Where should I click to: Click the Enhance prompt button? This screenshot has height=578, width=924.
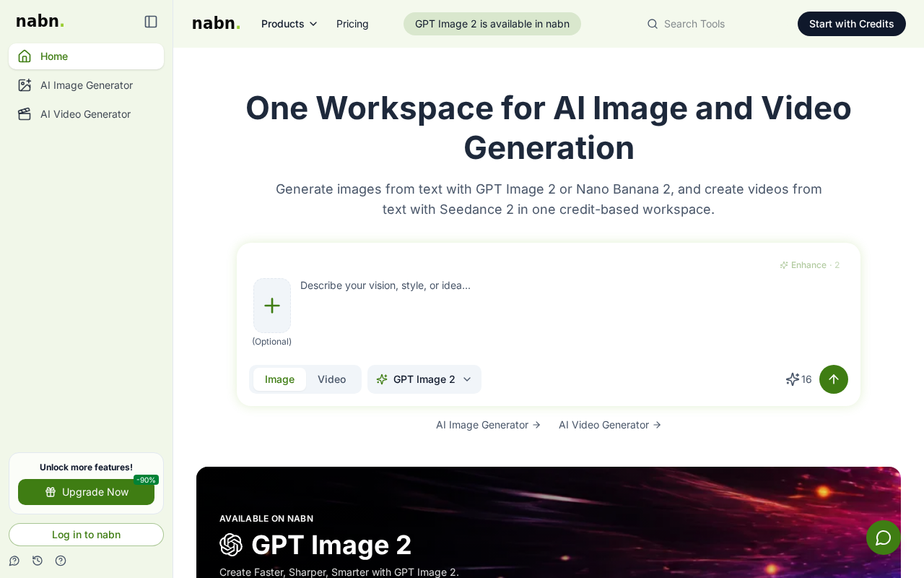pos(809,265)
